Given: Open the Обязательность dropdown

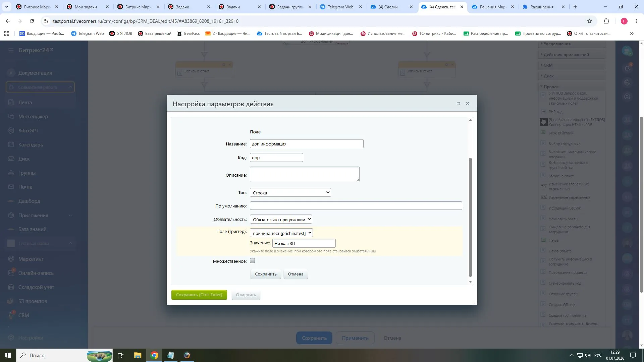Looking at the screenshot, I should 281,219.
